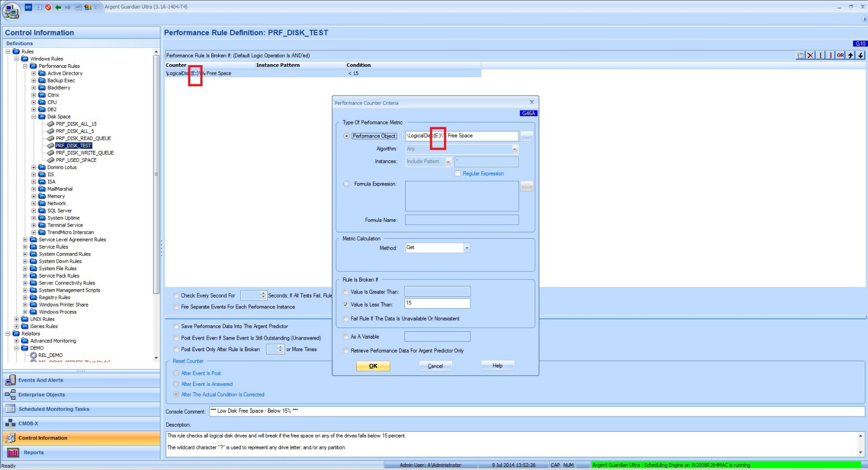
Task: Click the add new criteria icon
Action: (801, 55)
